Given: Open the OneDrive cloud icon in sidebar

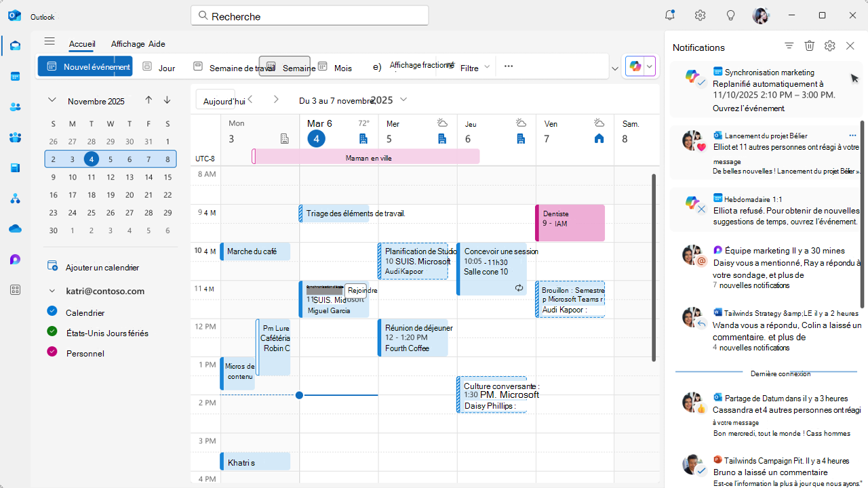Looking at the screenshot, I should [x=15, y=228].
